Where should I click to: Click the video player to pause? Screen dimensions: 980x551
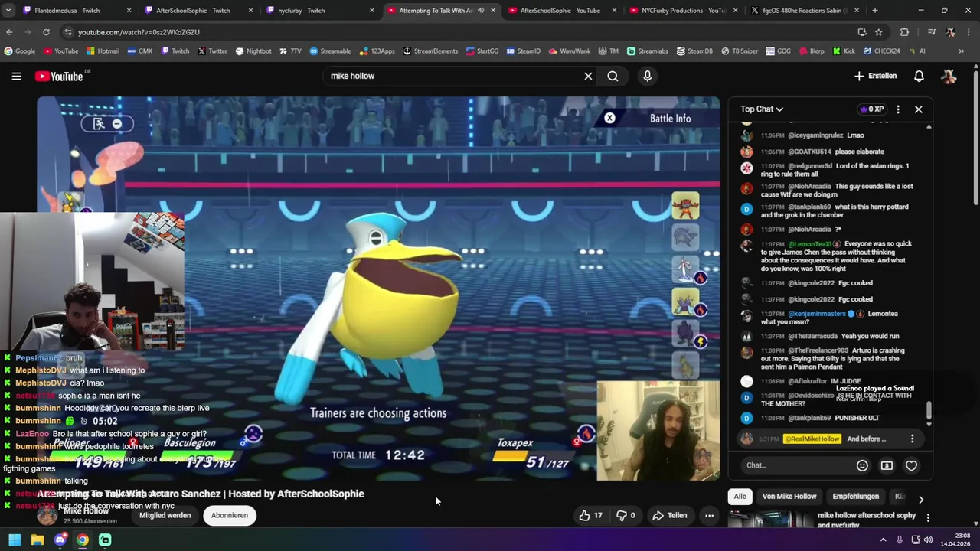pyautogui.click(x=378, y=289)
